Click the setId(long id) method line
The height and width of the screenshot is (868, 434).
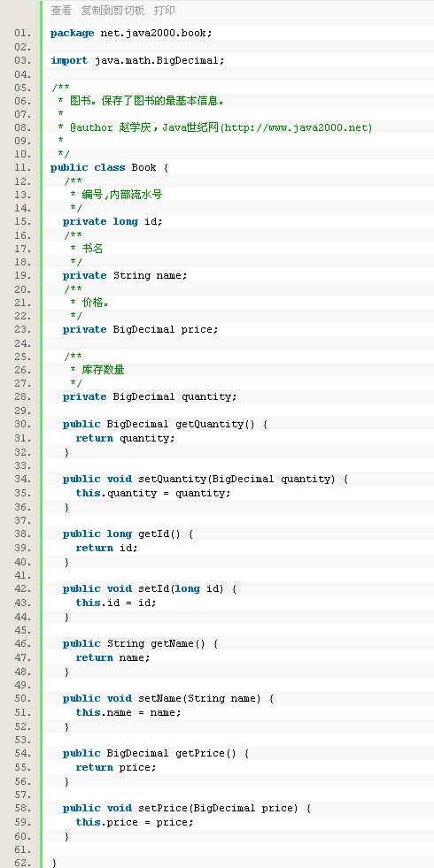(150, 589)
